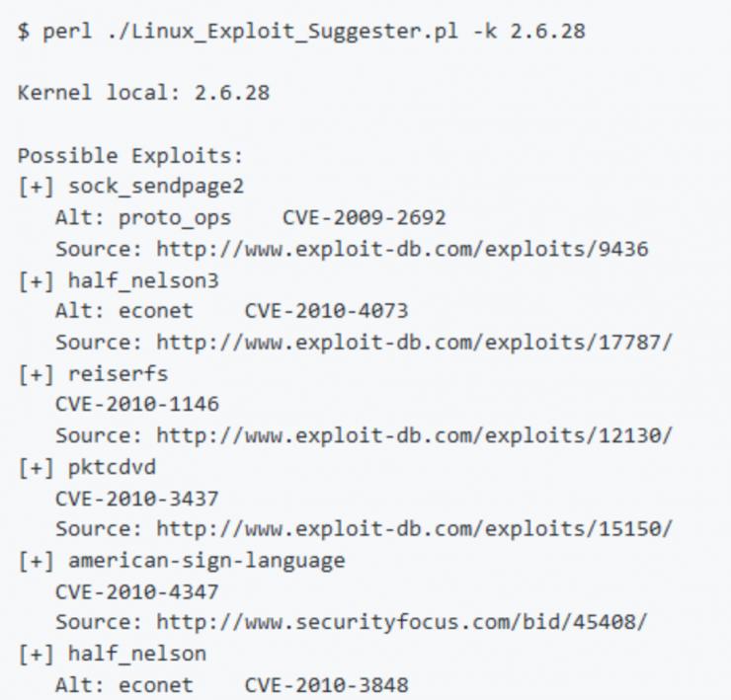731x700 pixels.
Task: Select the american-sign-language exploit entry
Action: pos(205,561)
